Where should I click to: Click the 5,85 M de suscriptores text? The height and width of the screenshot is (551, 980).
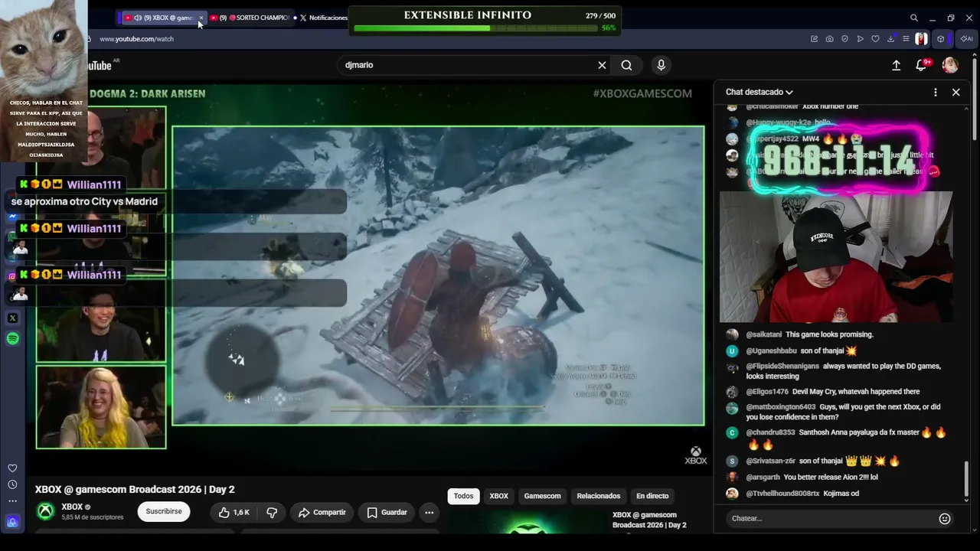92,517
